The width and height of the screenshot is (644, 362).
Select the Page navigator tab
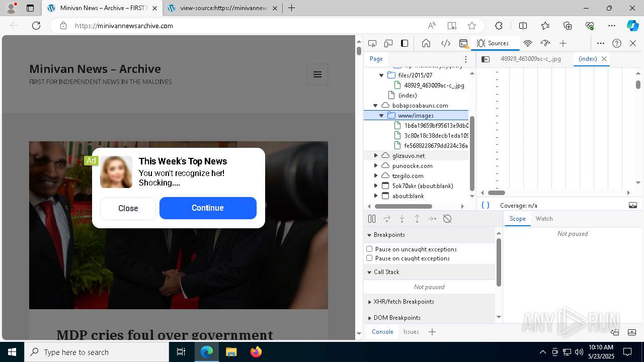[x=376, y=59]
